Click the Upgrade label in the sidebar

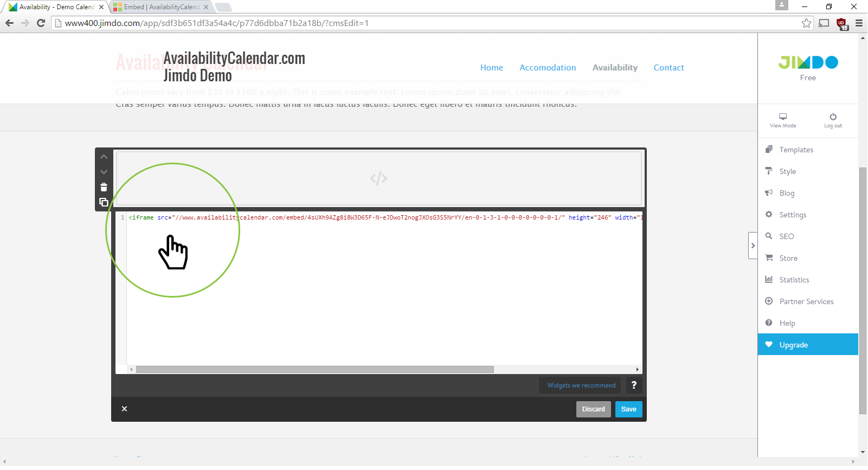[x=794, y=345]
